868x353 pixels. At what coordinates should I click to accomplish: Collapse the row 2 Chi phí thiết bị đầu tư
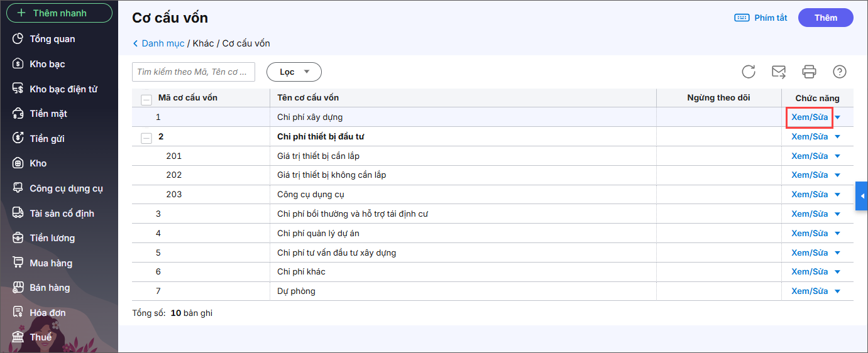146,137
